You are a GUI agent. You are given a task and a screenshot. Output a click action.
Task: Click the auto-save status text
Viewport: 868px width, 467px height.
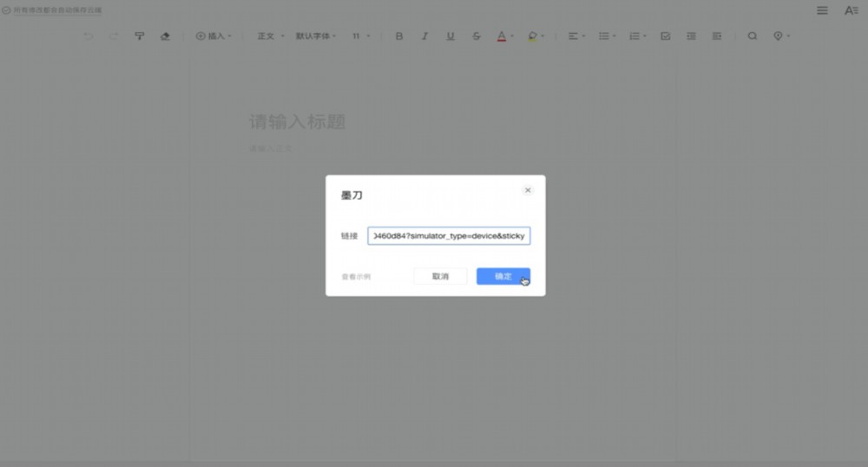pos(57,10)
